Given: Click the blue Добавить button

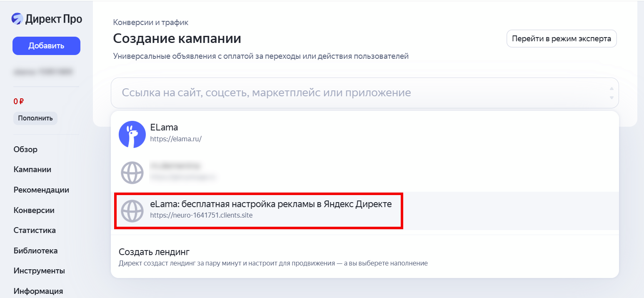Looking at the screenshot, I should (46, 46).
